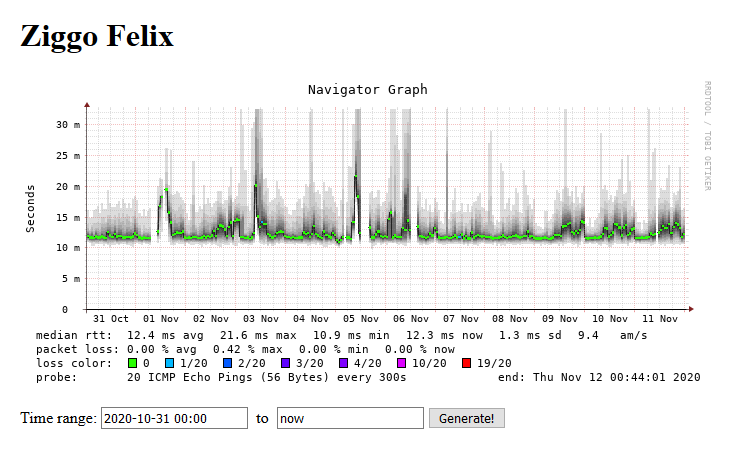The image size is (753, 452).
Task: Click the '5 m' y-axis label
Action: click(x=71, y=279)
